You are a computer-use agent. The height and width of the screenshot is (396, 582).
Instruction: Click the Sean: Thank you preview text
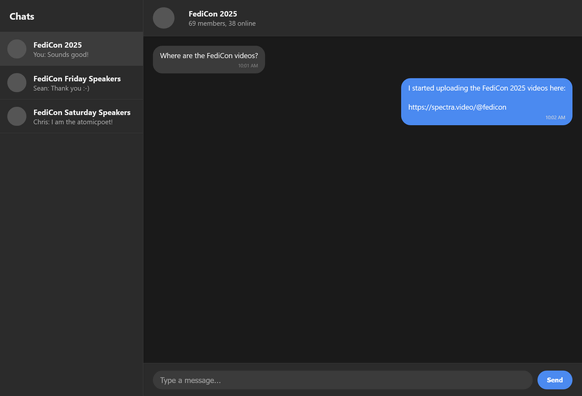coord(61,88)
